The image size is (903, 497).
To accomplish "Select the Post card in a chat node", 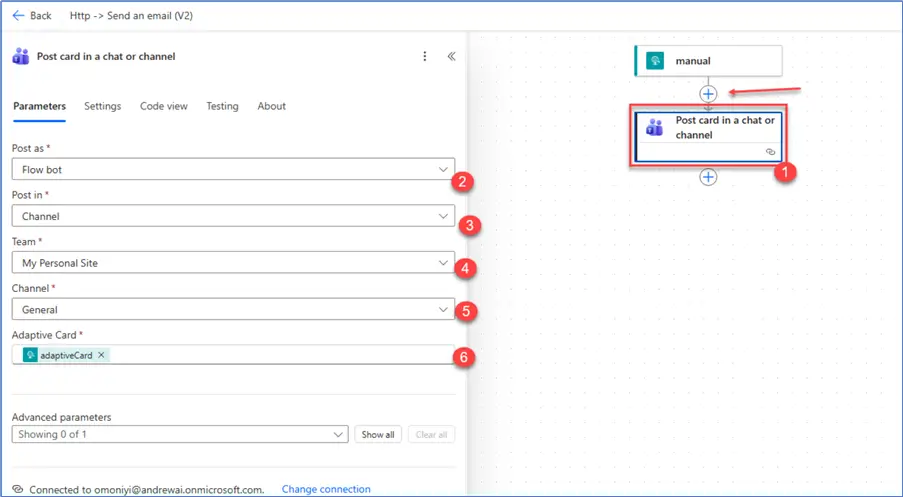I will 708,136.
